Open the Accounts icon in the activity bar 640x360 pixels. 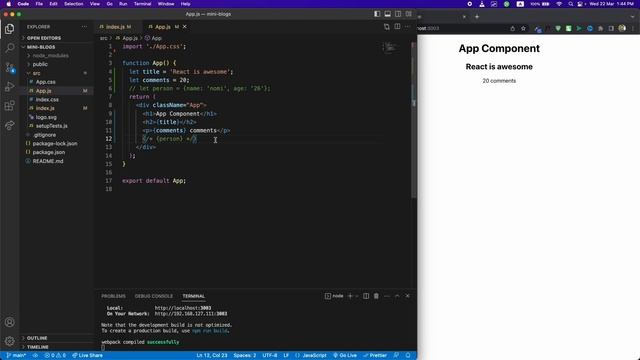tap(9, 322)
